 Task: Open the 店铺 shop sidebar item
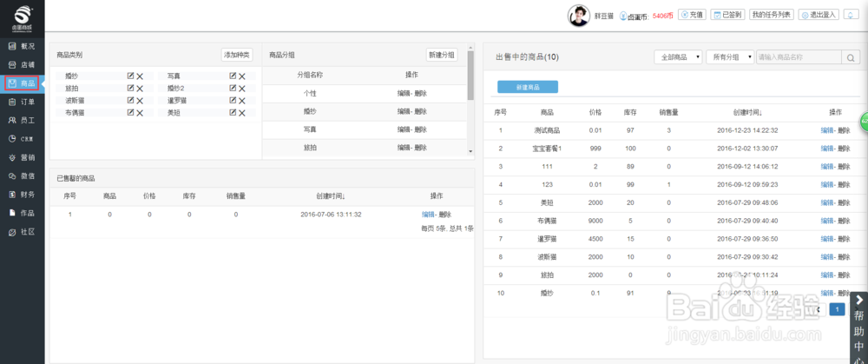[23, 65]
